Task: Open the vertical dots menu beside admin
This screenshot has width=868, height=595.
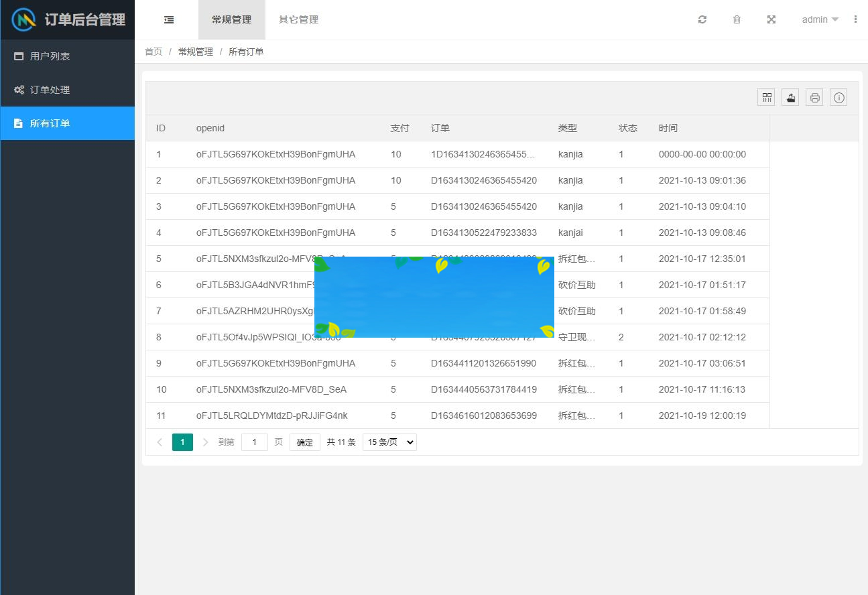Action: (x=855, y=19)
